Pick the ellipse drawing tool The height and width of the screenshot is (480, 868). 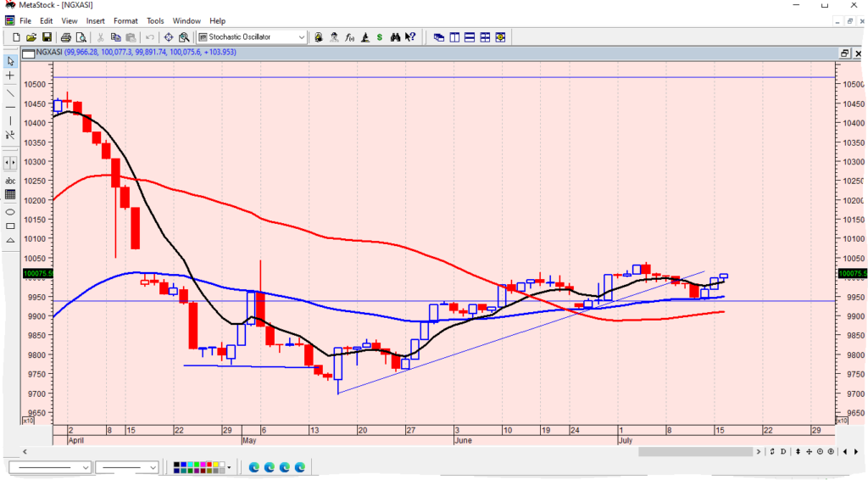click(10, 211)
